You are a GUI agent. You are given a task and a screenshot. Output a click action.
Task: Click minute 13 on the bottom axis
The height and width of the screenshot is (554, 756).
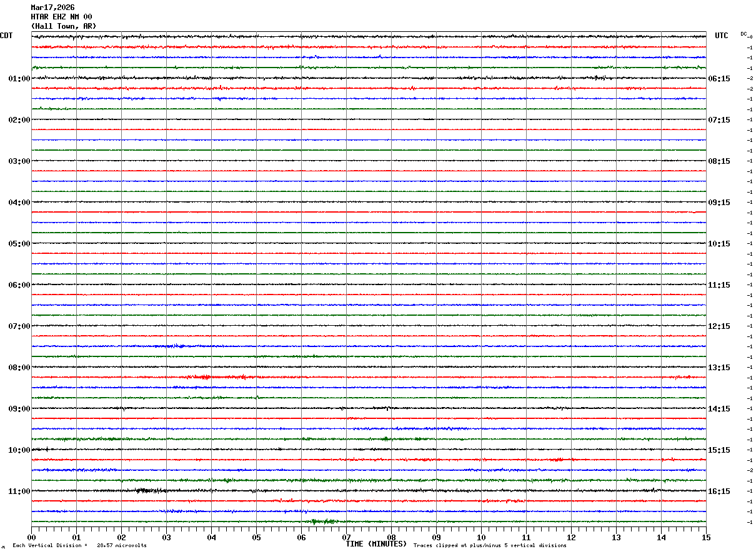[x=616, y=537]
